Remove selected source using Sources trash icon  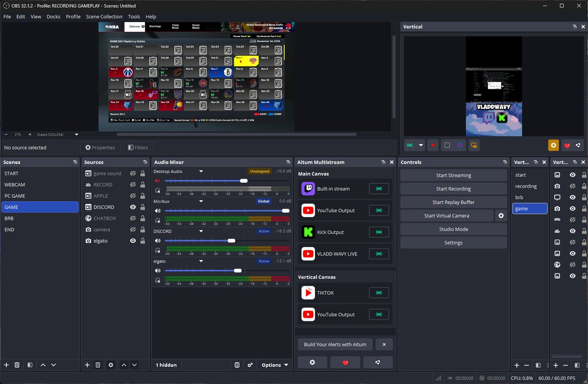coord(98,365)
